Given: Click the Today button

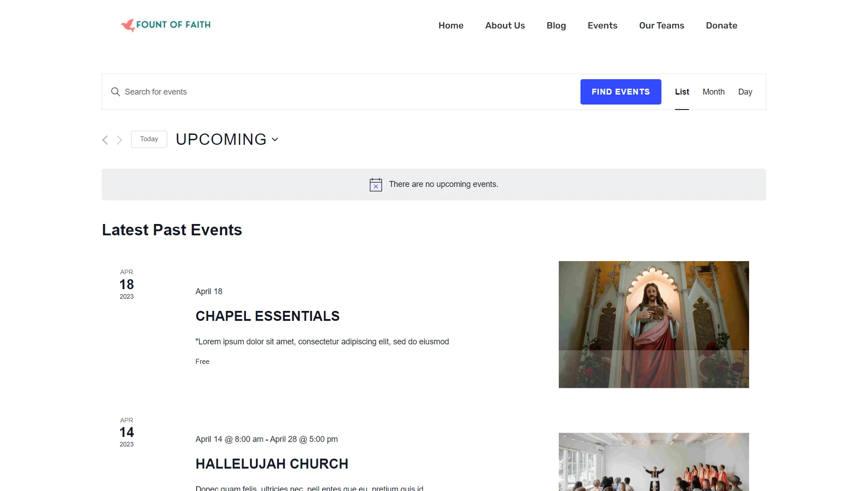Looking at the screenshot, I should 149,139.
